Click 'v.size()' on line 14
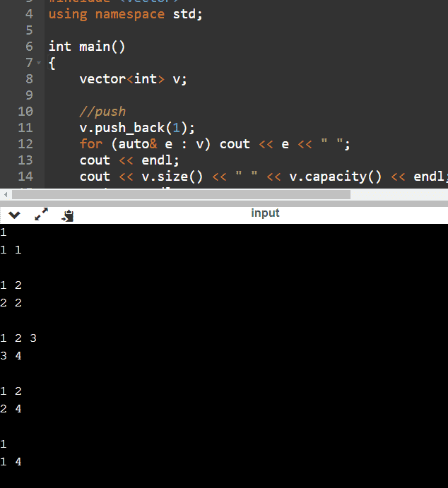This screenshot has width=448, height=488. tap(172, 177)
